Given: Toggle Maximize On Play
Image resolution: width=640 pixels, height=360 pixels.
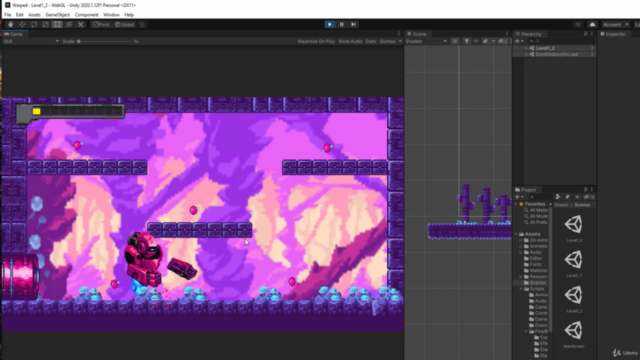Looking at the screenshot, I should point(316,41).
